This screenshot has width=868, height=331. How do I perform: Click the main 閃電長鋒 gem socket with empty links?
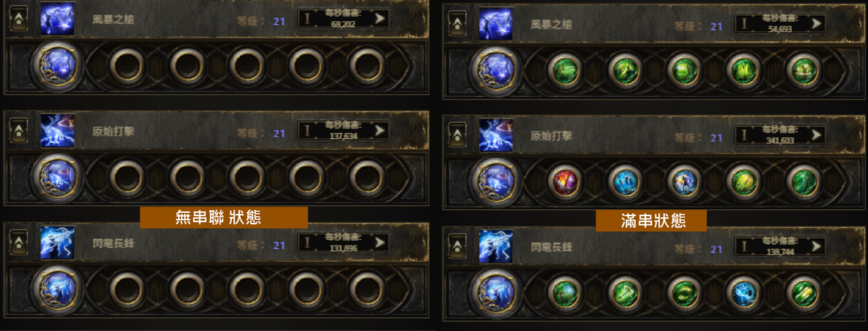[55, 289]
